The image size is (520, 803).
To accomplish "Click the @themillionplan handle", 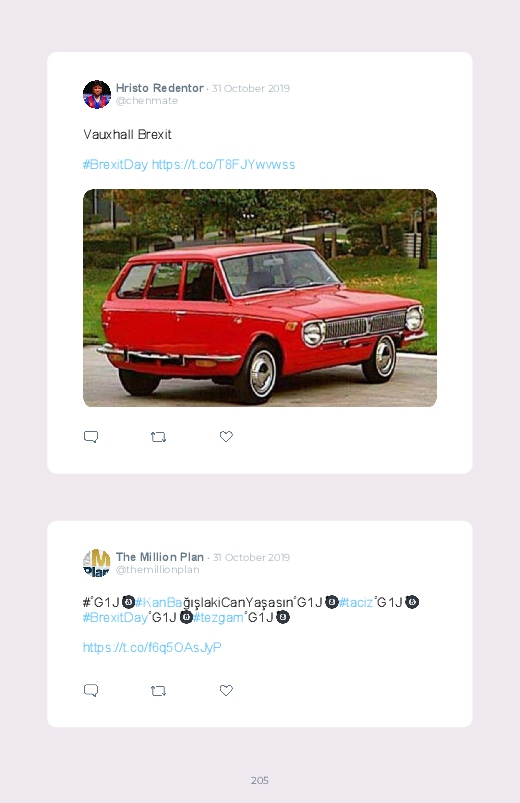I will pos(157,570).
